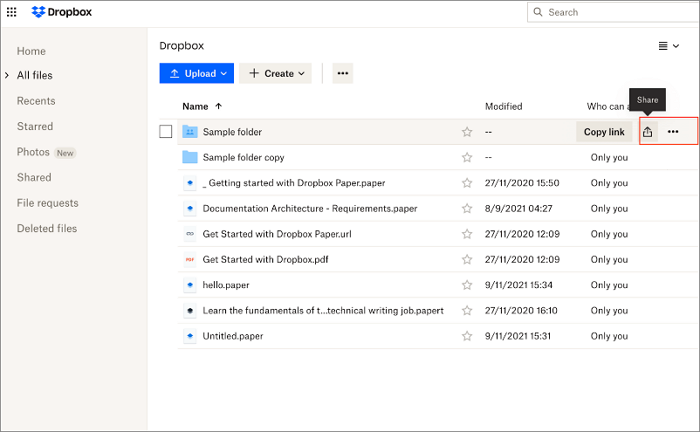Open the more options ellipsis on Sample folder row
Viewport: 700px width, 432px height.
tap(673, 132)
